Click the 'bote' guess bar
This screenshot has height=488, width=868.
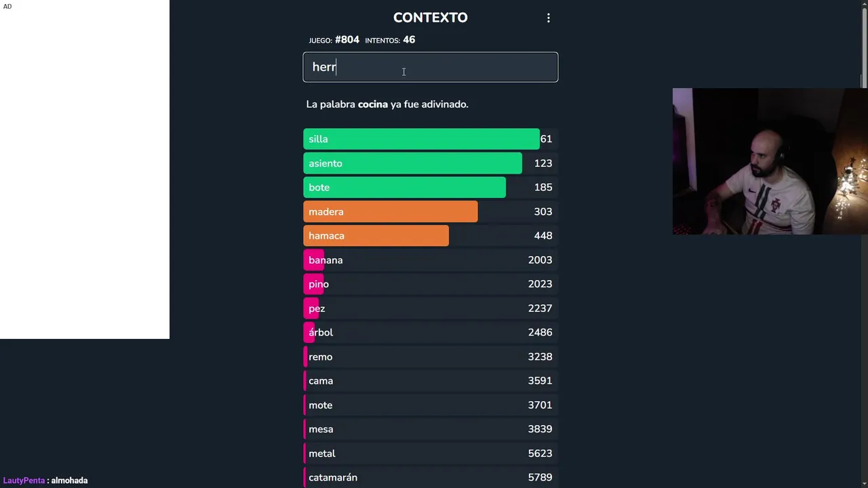(x=404, y=188)
